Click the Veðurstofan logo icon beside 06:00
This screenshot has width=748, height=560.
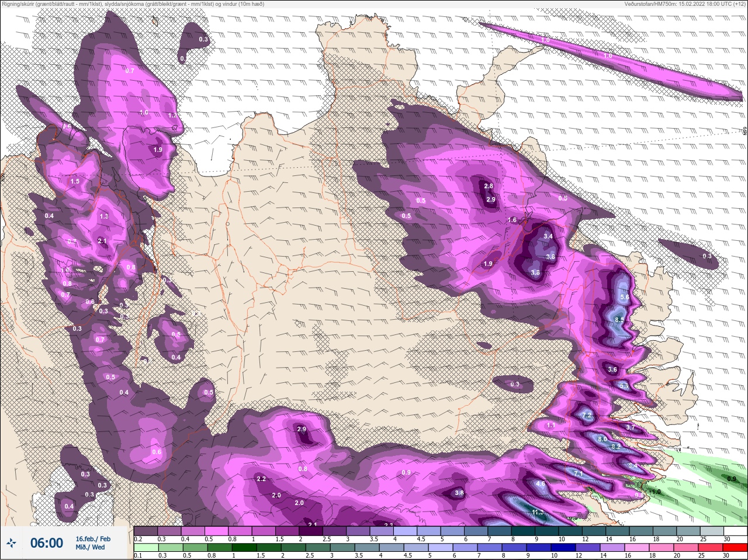pos(12,543)
